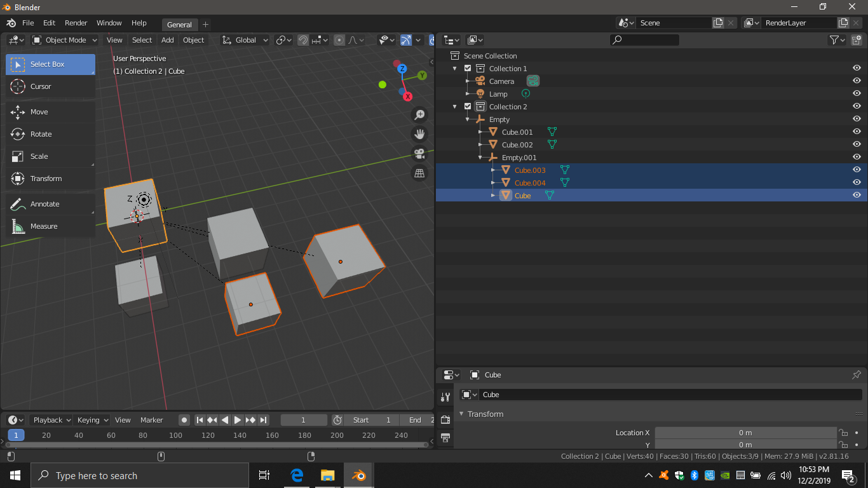Click the Location X value slider
This screenshot has height=488, width=868.
(x=745, y=433)
